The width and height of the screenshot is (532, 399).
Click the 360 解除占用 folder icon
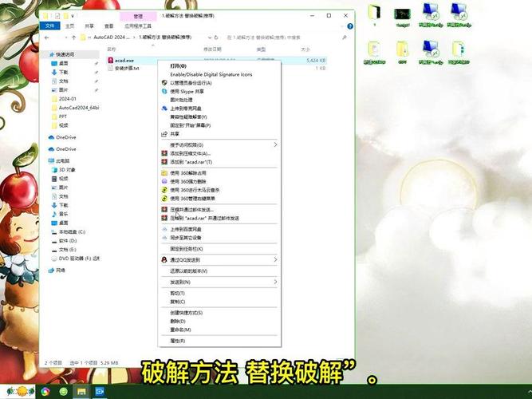pyautogui.click(x=164, y=173)
